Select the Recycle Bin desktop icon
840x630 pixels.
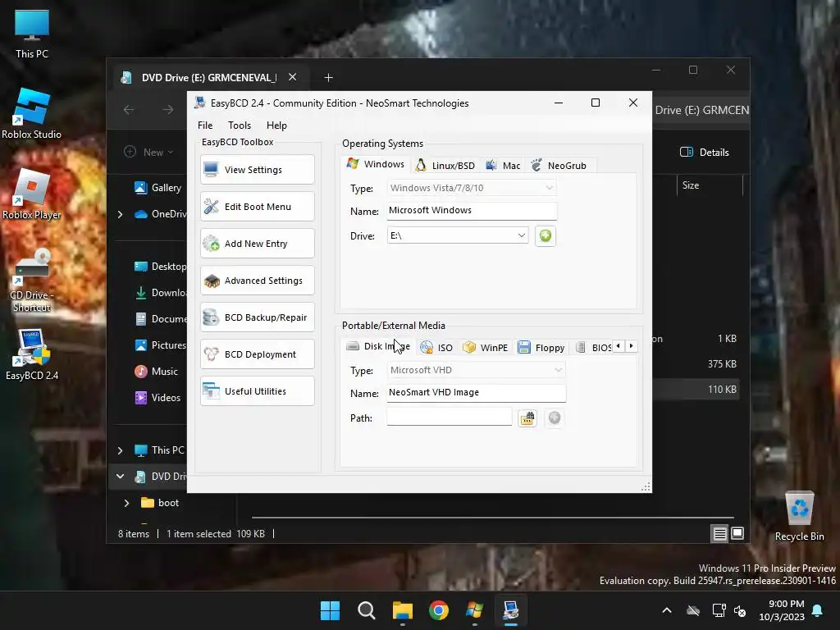[x=799, y=517]
